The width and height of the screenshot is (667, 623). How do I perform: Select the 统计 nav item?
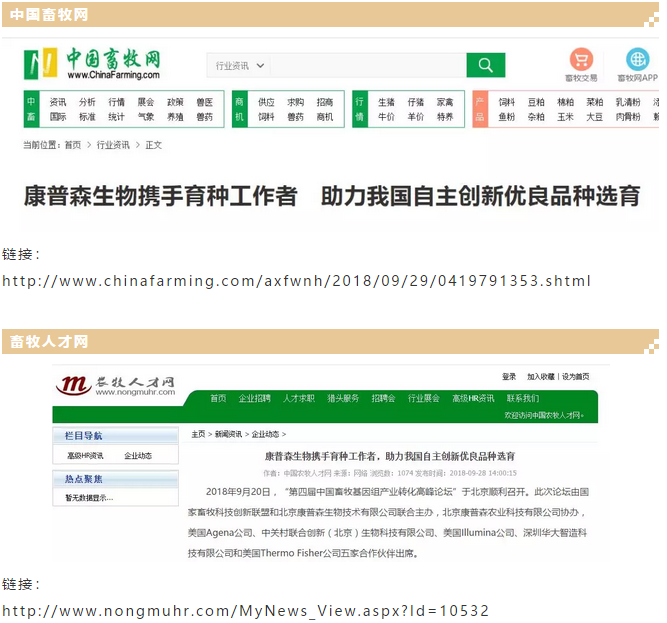tap(117, 117)
